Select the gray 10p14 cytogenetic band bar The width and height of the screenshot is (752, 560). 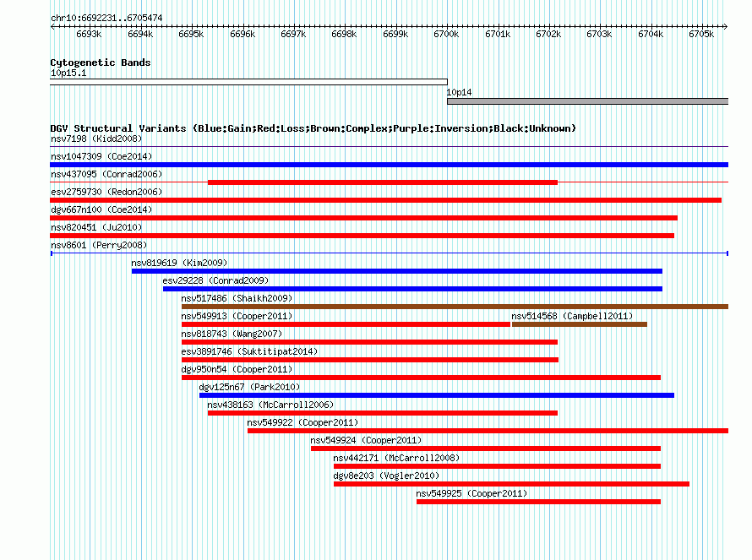pyautogui.click(x=587, y=101)
